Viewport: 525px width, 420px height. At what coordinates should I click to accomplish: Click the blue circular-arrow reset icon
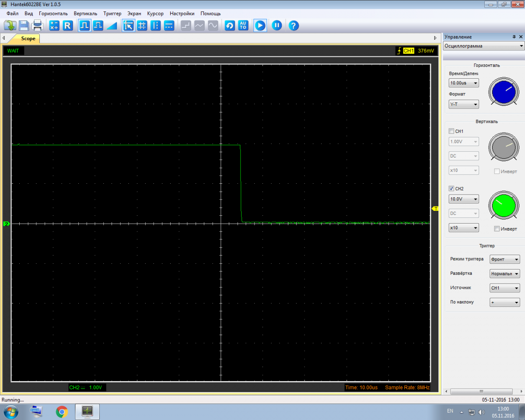point(230,25)
